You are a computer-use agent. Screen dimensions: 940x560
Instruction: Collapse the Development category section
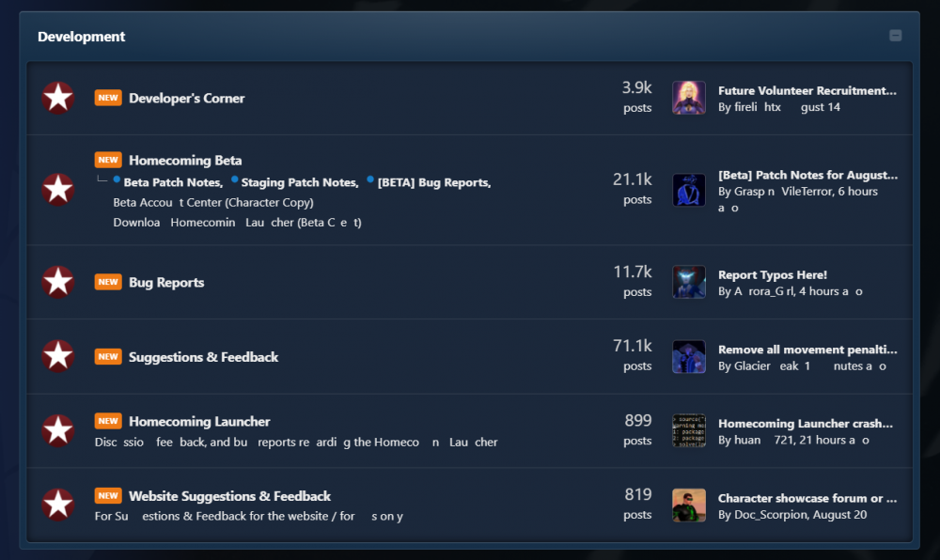pos(895,36)
